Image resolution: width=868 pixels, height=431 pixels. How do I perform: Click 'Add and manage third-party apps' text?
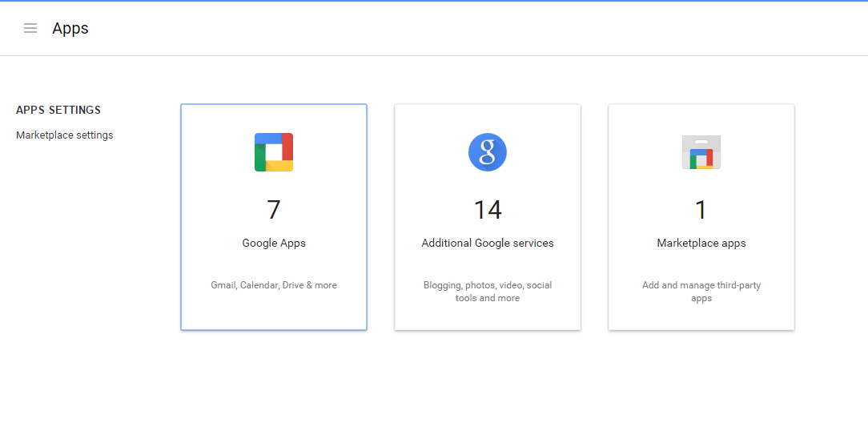pyautogui.click(x=701, y=292)
